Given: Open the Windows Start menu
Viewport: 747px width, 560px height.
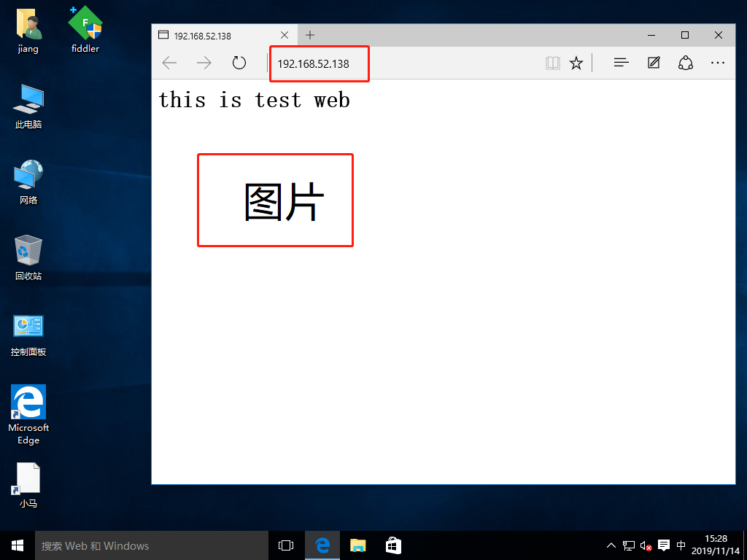Looking at the screenshot, I should pos(18,545).
